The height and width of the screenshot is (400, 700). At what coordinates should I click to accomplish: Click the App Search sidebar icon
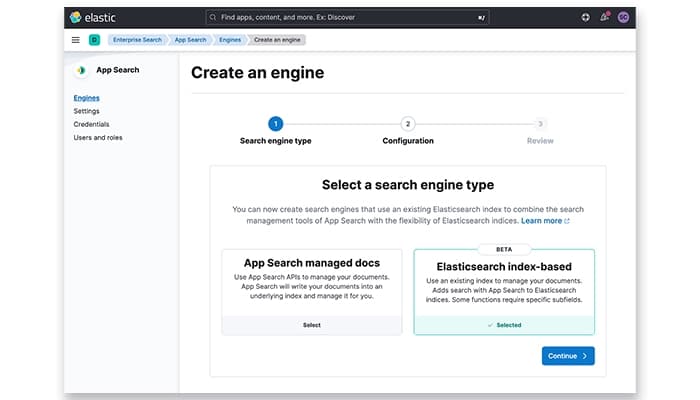(81, 70)
